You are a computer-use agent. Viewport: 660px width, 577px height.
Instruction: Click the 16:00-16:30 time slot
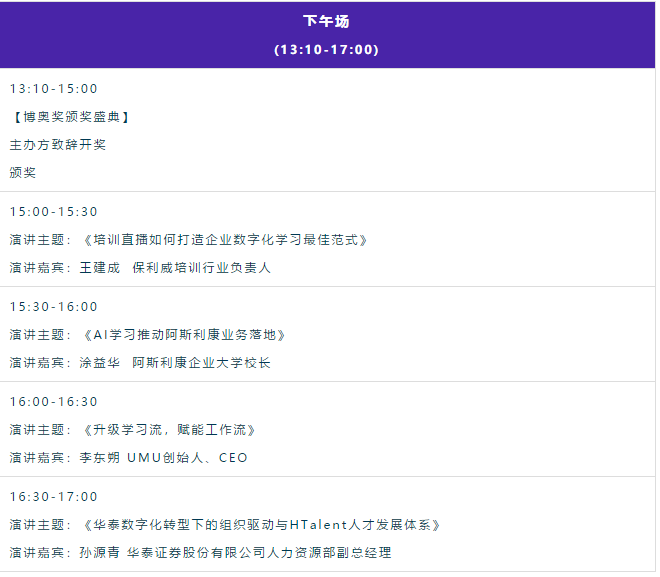[54, 402]
